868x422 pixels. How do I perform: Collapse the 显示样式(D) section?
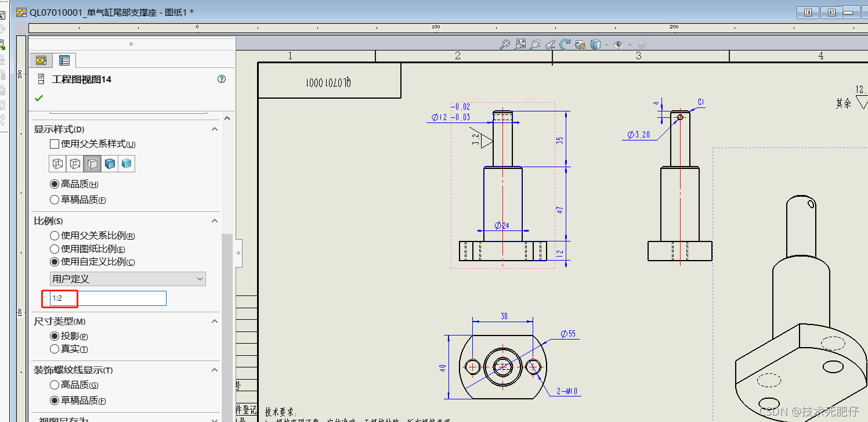coord(214,129)
